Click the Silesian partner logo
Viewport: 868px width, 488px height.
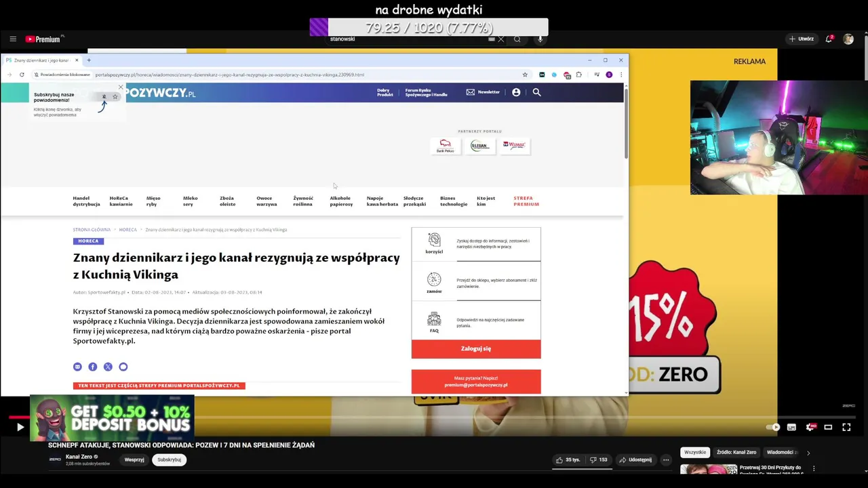click(x=479, y=146)
